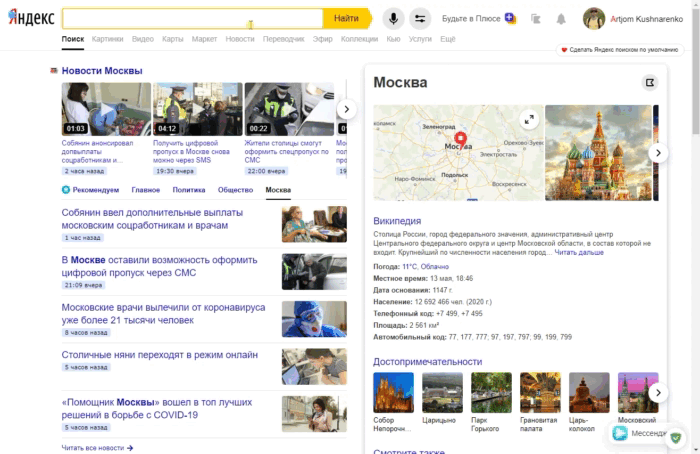Open the Грановитая палата thumbnail

coord(540,393)
